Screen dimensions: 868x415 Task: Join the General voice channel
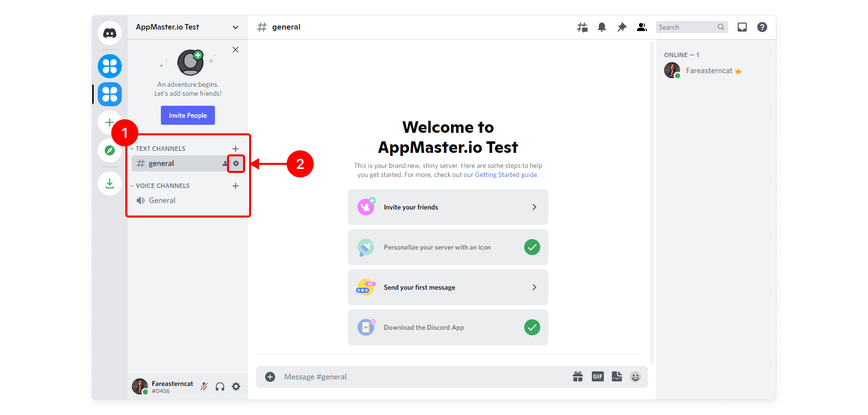tap(188, 200)
